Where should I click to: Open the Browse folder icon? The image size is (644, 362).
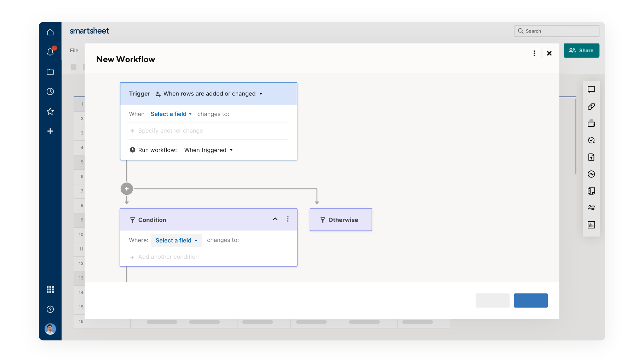[x=50, y=72]
